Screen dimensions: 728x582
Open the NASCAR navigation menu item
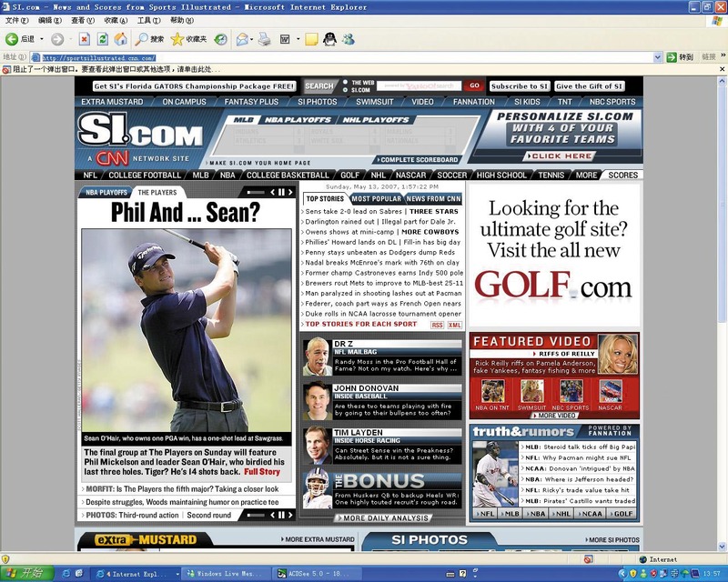point(410,175)
